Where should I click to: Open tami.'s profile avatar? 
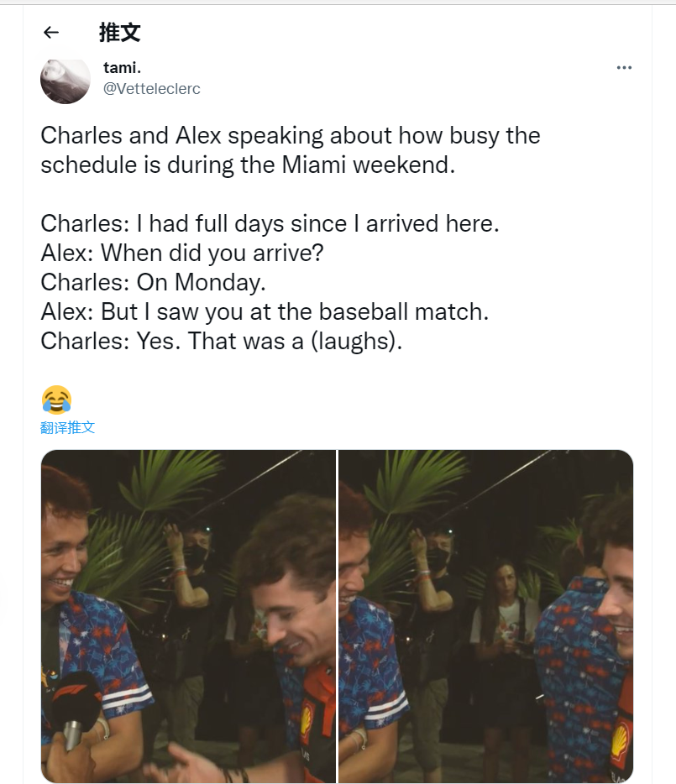[x=65, y=80]
